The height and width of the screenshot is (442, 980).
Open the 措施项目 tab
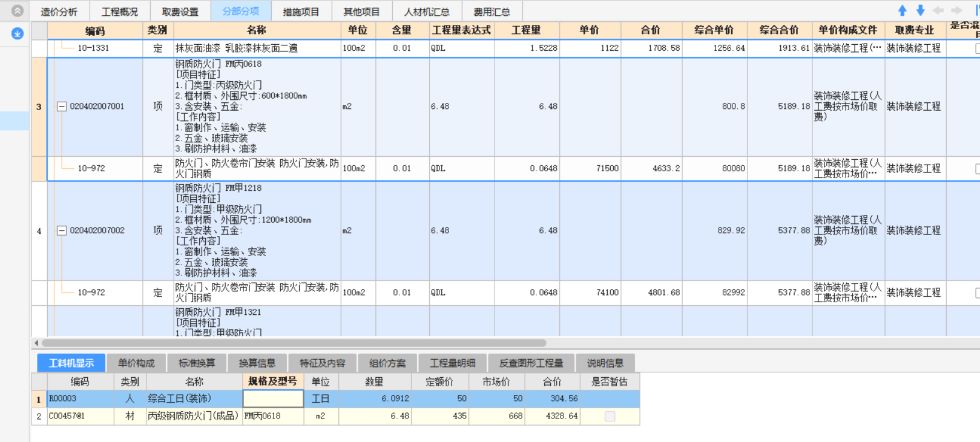[x=301, y=12]
